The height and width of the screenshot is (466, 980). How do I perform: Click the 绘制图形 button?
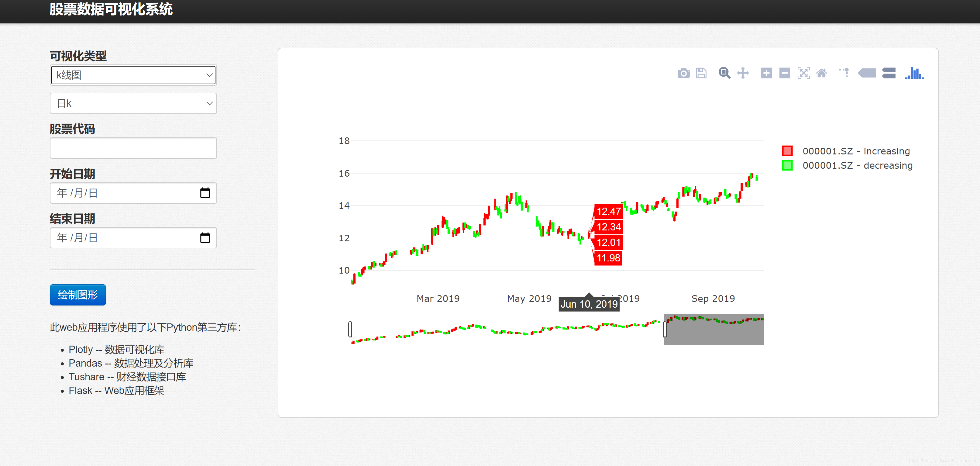tap(78, 295)
